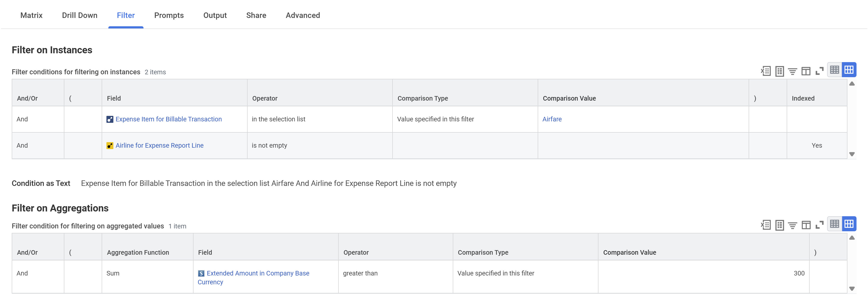Image resolution: width=868 pixels, height=302 pixels.
Task: Click yellow icon beside Airline for Expense Report Line
Action: click(110, 146)
